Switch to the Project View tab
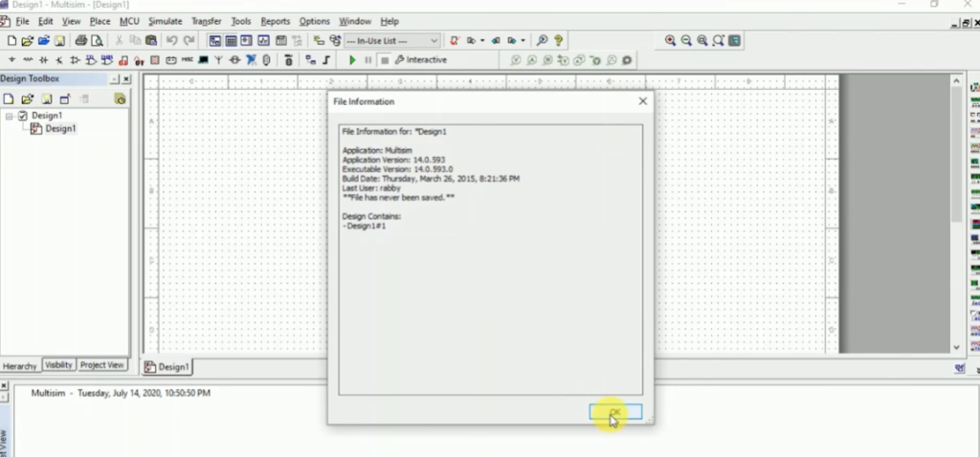Screen dimensions: 980x457 point(101,364)
